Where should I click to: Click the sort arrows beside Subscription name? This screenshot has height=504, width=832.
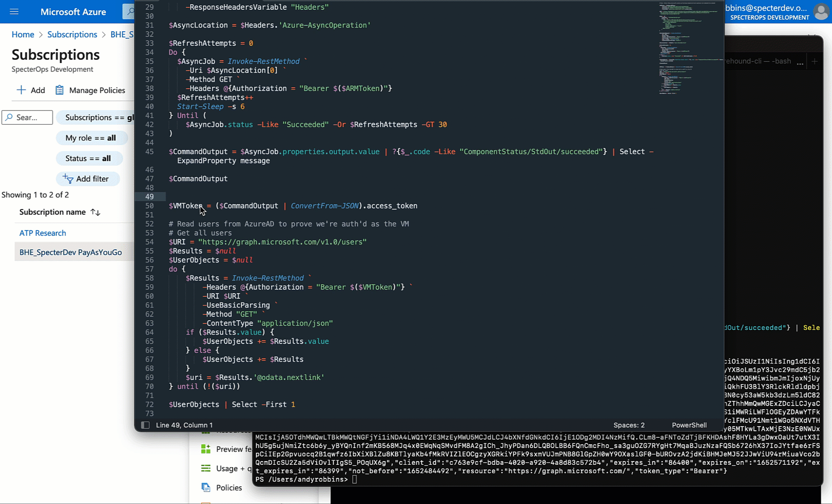coord(95,212)
